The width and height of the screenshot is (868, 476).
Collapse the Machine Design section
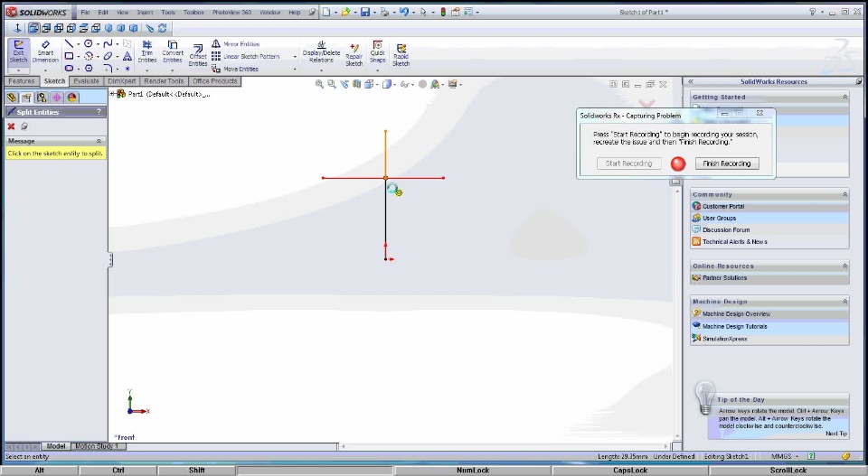[x=844, y=302]
